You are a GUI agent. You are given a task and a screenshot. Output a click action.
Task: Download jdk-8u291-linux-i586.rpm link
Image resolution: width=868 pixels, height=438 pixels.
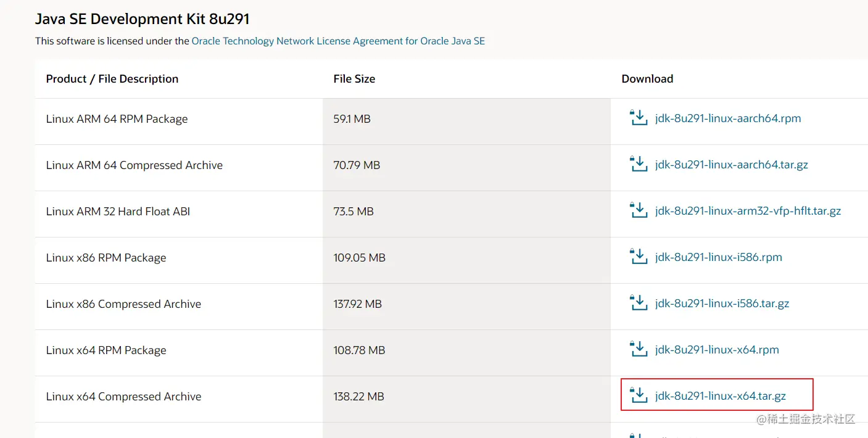(719, 257)
